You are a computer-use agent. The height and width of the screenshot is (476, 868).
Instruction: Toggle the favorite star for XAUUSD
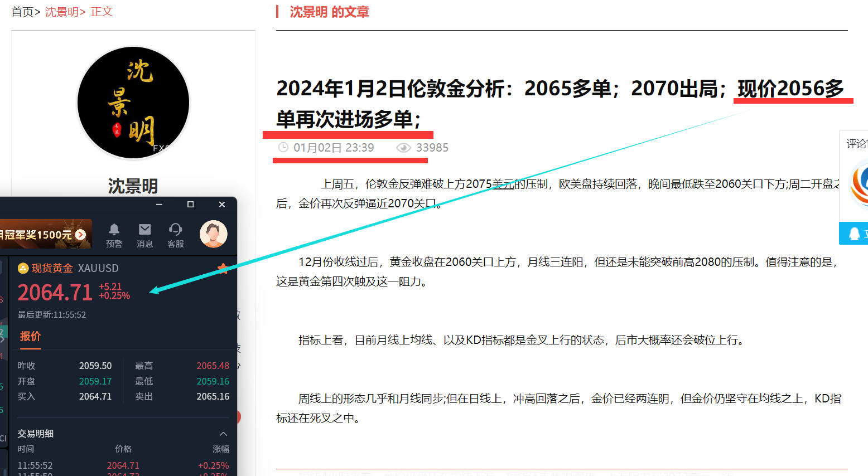tap(223, 269)
